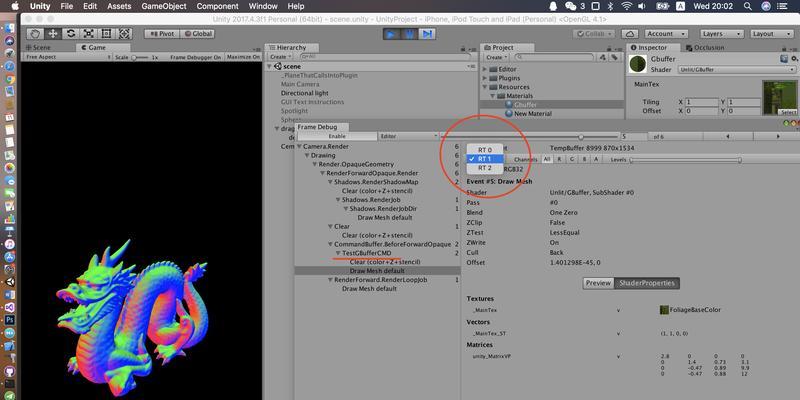The width and height of the screenshot is (800, 400).
Task: Toggle Pivot handle position
Action: [161, 34]
